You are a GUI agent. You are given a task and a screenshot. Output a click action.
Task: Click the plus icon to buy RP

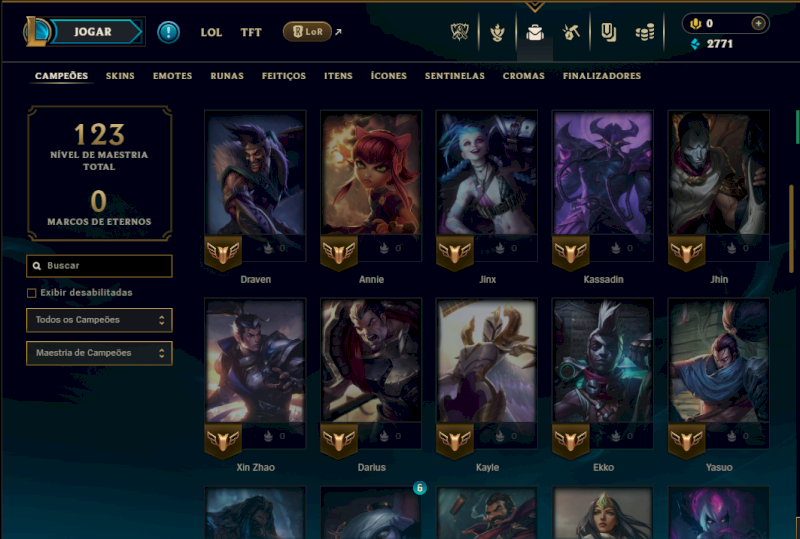(x=758, y=23)
